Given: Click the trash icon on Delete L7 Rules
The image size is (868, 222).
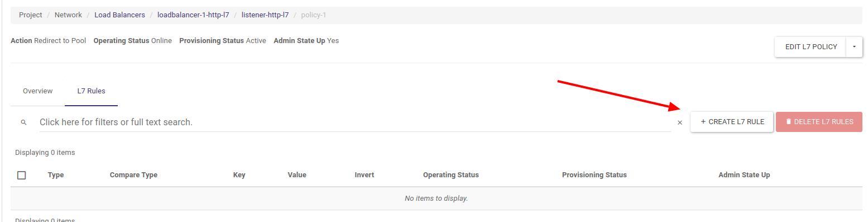Looking at the screenshot, I should coord(789,122).
